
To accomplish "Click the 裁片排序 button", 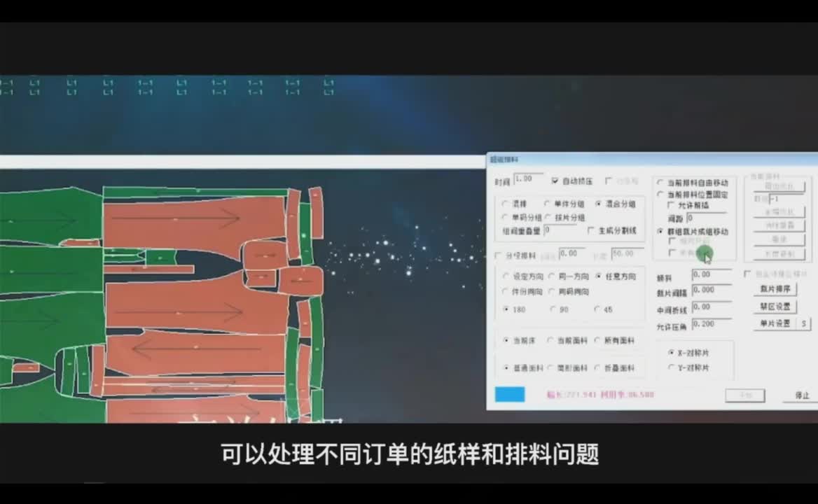I will (775, 289).
